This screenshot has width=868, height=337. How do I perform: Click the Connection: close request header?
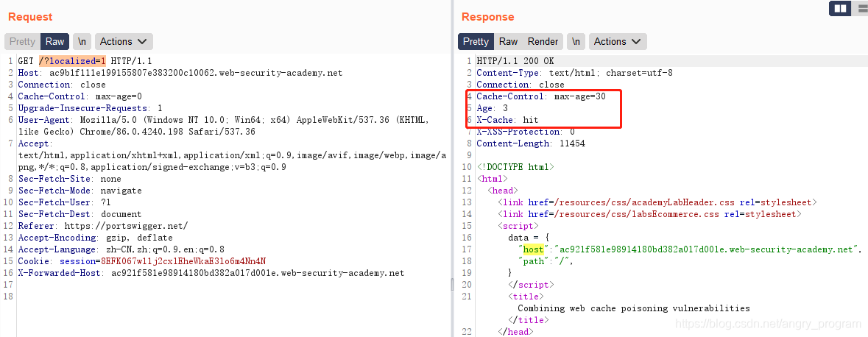[63, 85]
